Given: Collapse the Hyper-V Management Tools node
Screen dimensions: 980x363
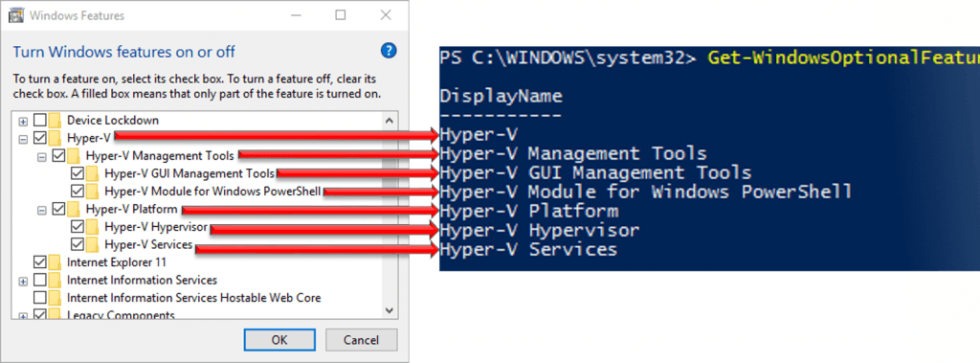Looking at the screenshot, I should click(42, 156).
